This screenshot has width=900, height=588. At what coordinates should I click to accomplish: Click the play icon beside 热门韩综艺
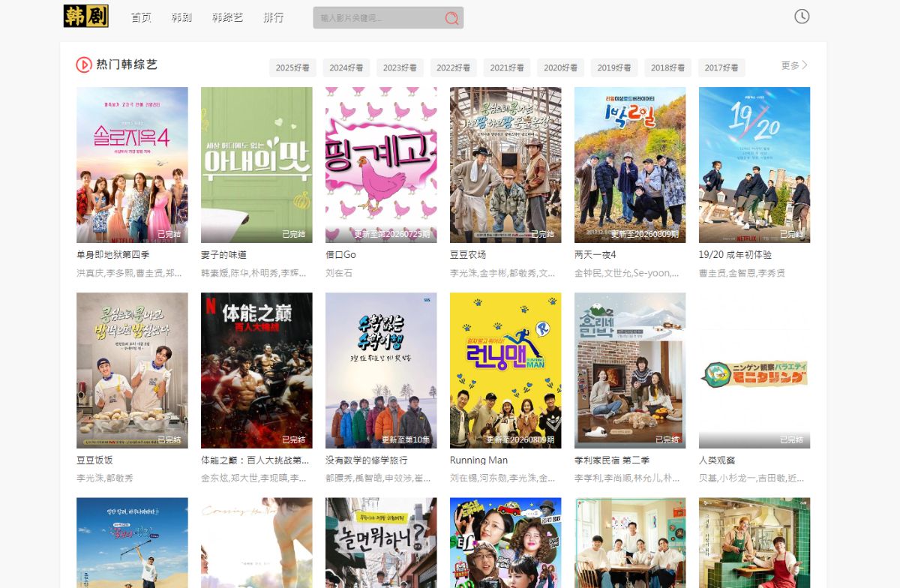[x=84, y=64]
